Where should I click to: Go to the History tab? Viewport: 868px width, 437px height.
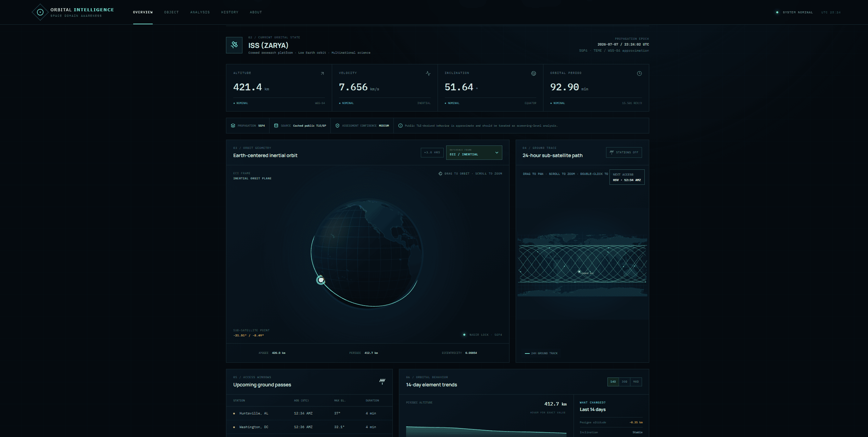pos(230,12)
